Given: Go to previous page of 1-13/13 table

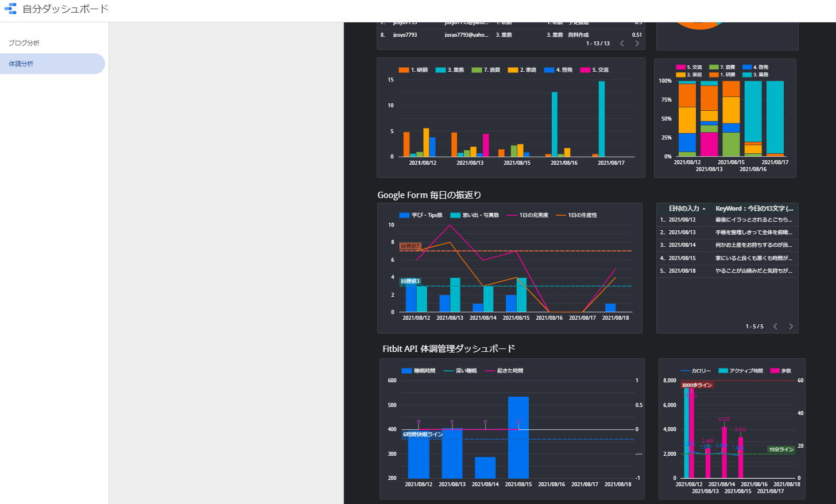Looking at the screenshot, I should 622,44.
